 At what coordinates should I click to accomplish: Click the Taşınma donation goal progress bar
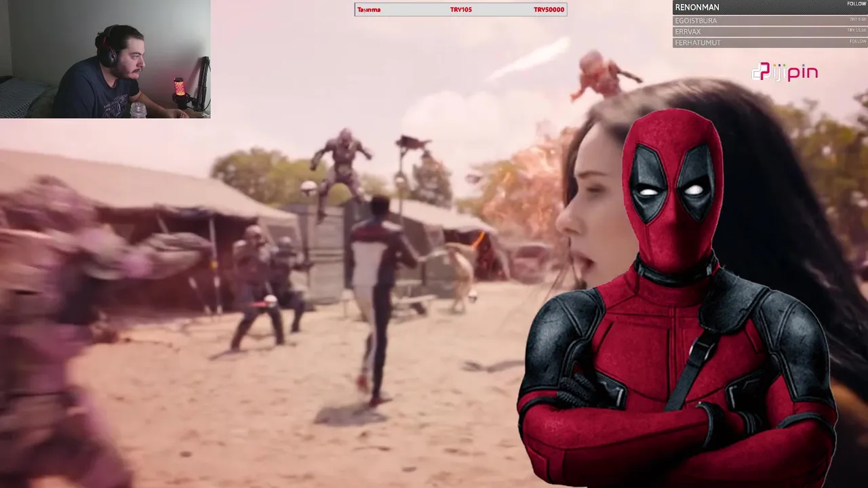pyautogui.click(x=460, y=9)
